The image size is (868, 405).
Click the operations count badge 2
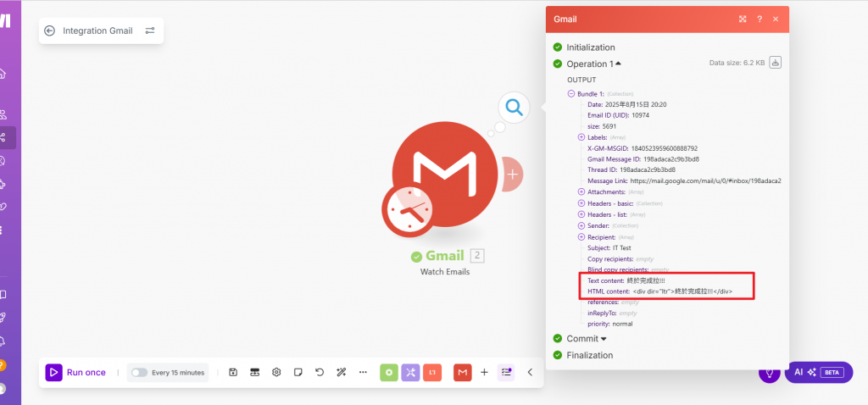pos(477,256)
